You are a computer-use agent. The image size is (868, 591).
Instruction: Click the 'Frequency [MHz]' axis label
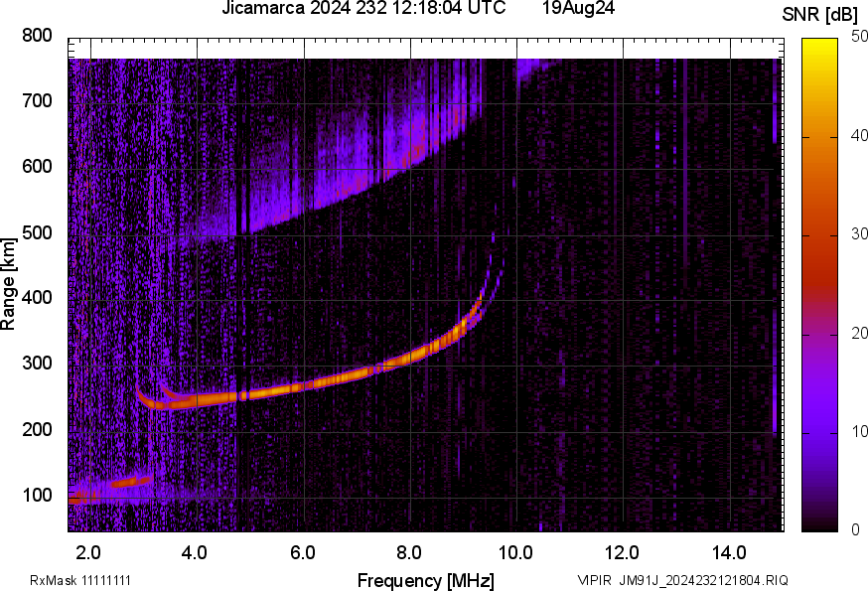pyautogui.click(x=426, y=581)
